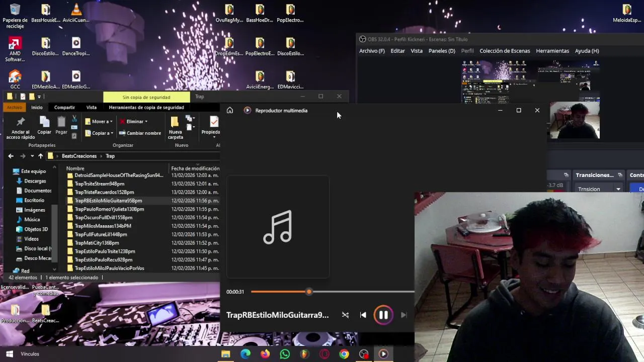The image size is (644, 362).
Task: Open Windows Start menu
Action: pyautogui.click(x=9, y=354)
